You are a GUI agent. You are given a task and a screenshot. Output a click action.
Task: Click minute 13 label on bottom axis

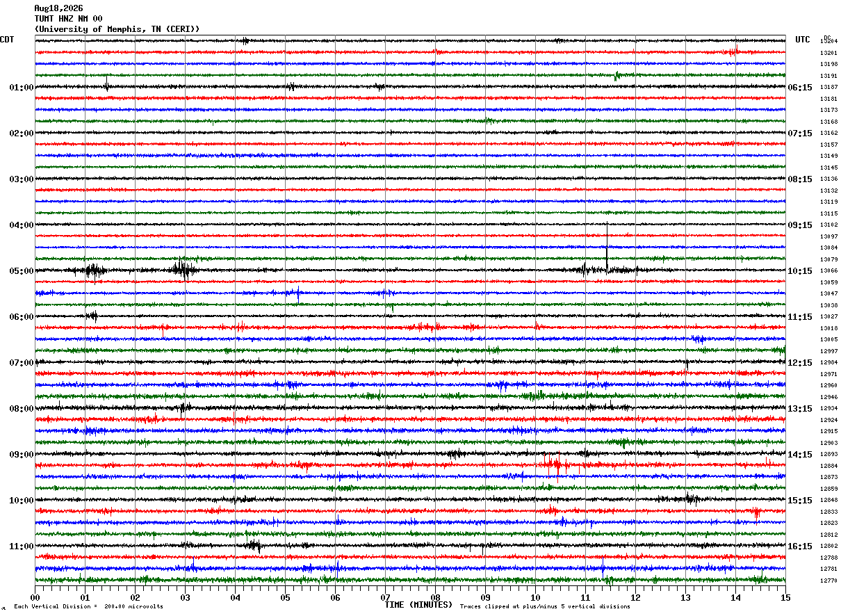[x=685, y=597]
